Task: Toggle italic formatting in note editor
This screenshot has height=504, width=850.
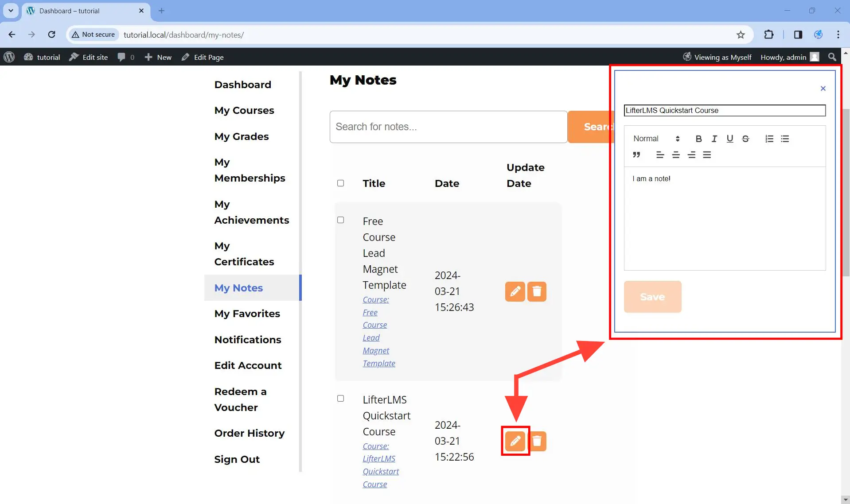Action: click(714, 139)
